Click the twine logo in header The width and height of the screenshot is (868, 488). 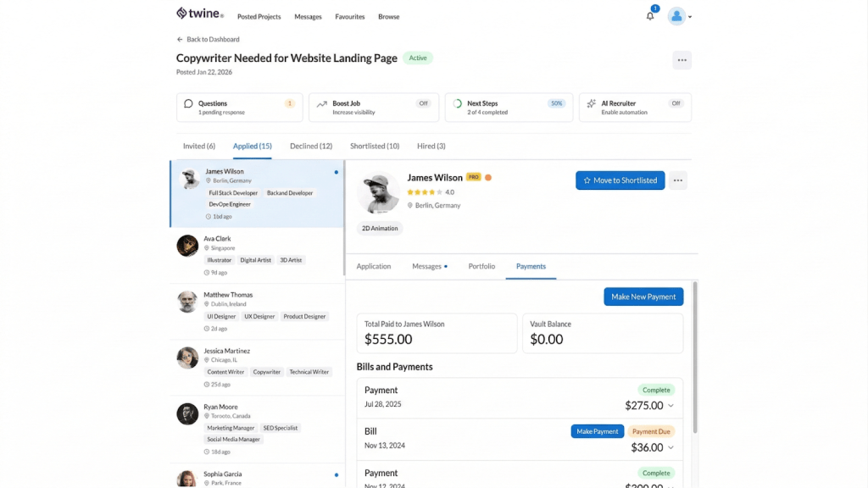(200, 14)
